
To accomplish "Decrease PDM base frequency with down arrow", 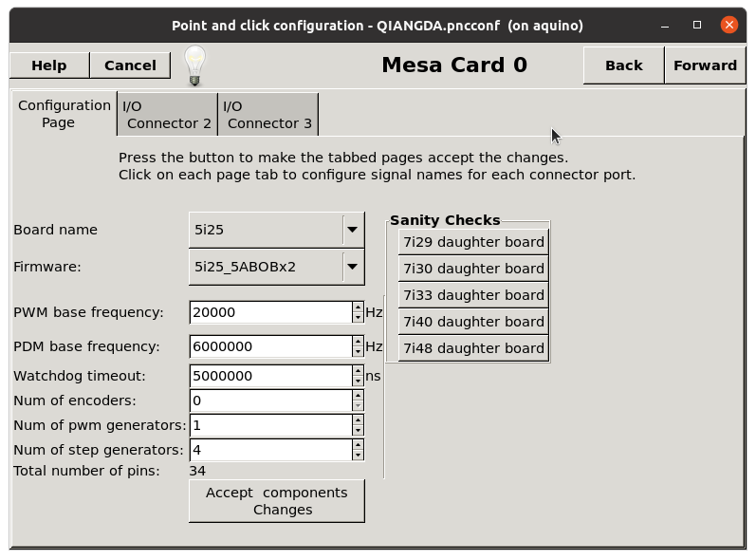I will (x=358, y=352).
